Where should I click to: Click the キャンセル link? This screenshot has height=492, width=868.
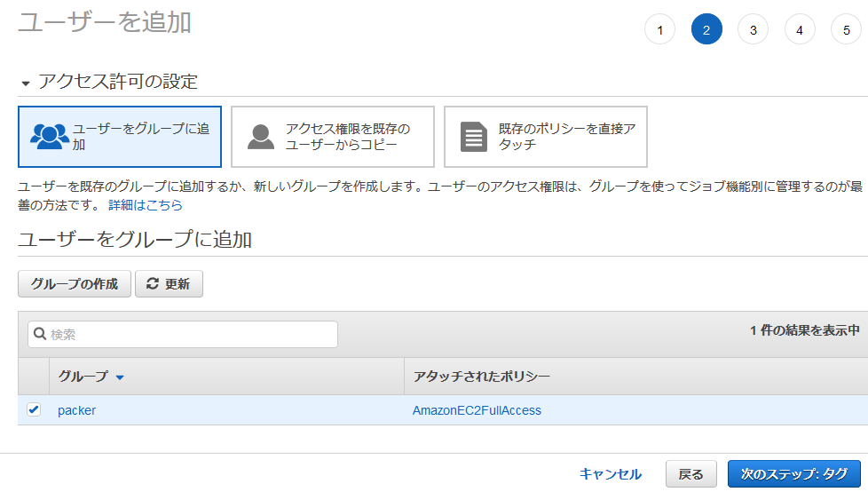click(x=610, y=474)
